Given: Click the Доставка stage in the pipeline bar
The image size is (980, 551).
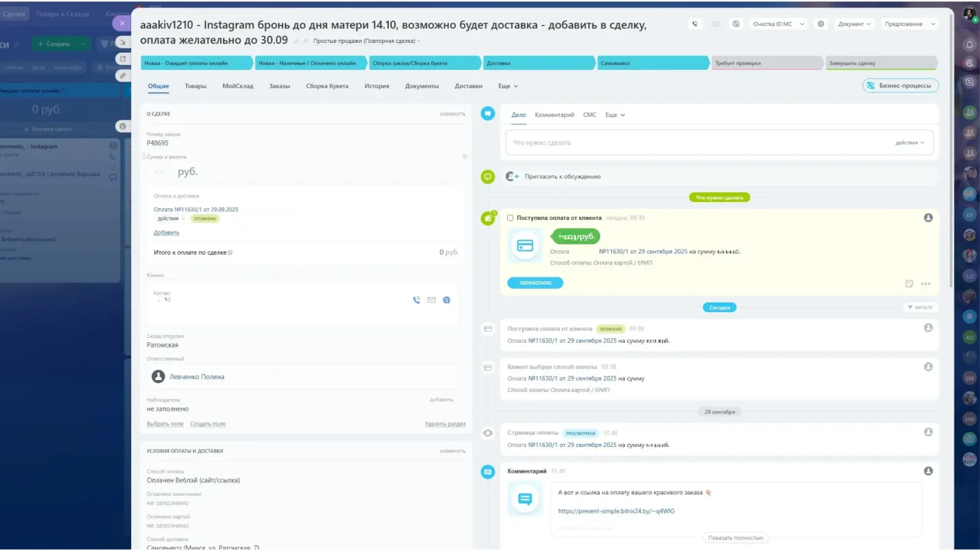Looking at the screenshot, I should pyautogui.click(x=538, y=62).
